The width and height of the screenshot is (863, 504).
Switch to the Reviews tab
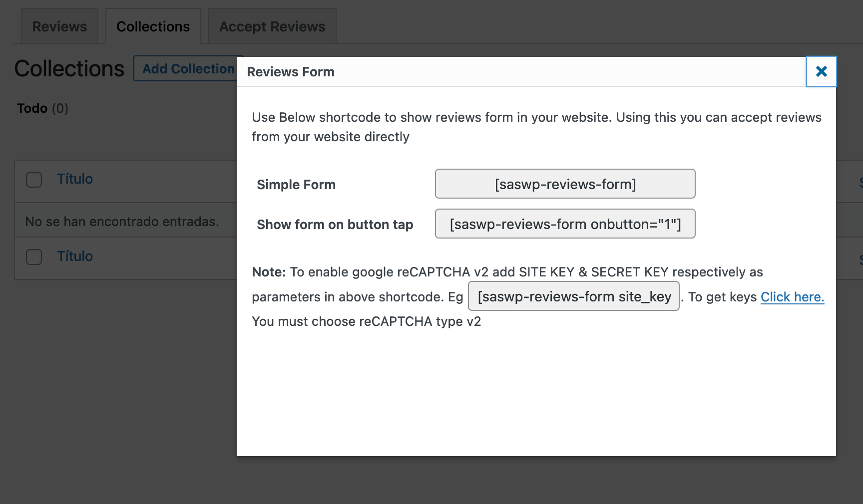[x=59, y=26]
